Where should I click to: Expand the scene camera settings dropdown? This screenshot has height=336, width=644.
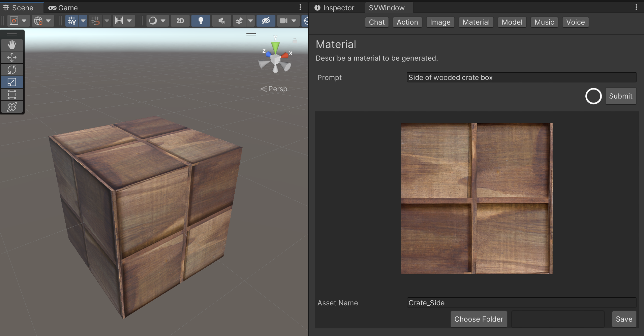(294, 21)
